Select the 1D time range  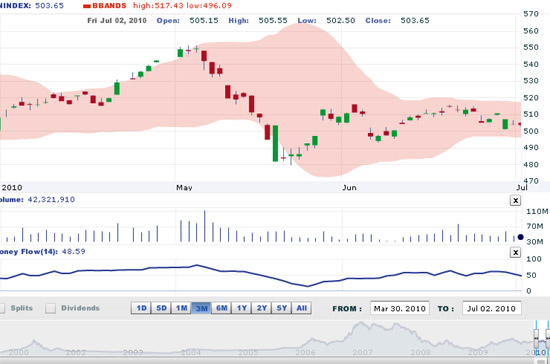point(141,308)
